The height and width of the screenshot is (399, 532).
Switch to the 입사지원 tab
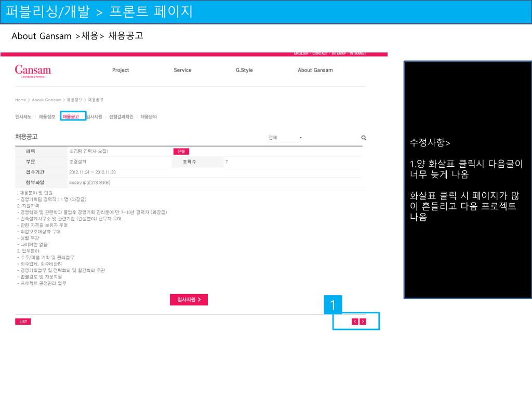pyautogui.click(x=95, y=117)
